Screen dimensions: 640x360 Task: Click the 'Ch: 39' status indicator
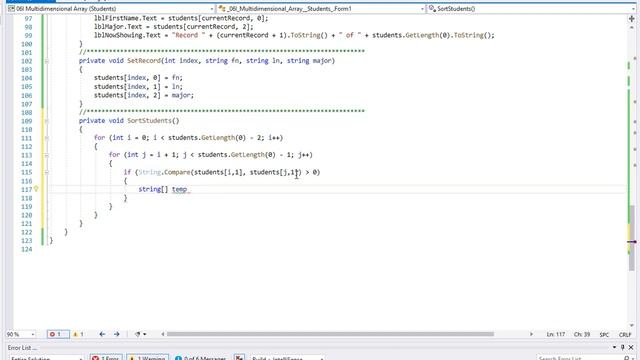point(582,334)
